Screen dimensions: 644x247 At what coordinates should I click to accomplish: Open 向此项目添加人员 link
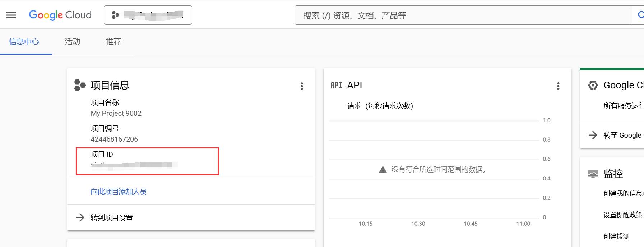click(119, 192)
